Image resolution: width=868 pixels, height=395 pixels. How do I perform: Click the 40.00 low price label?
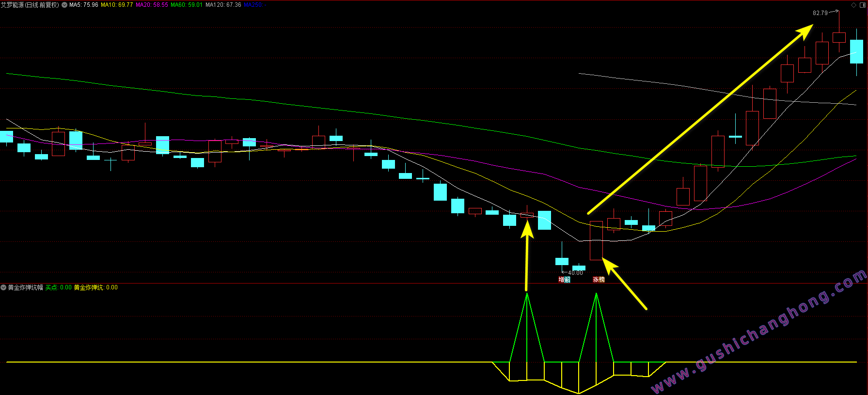(x=576, y=273)
